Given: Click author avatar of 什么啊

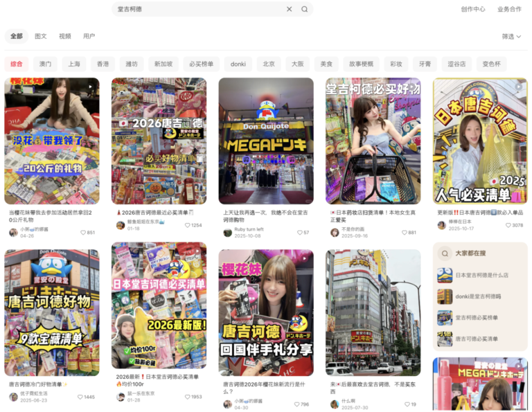Looking at the screenshot, I should [x=335, y=404].
